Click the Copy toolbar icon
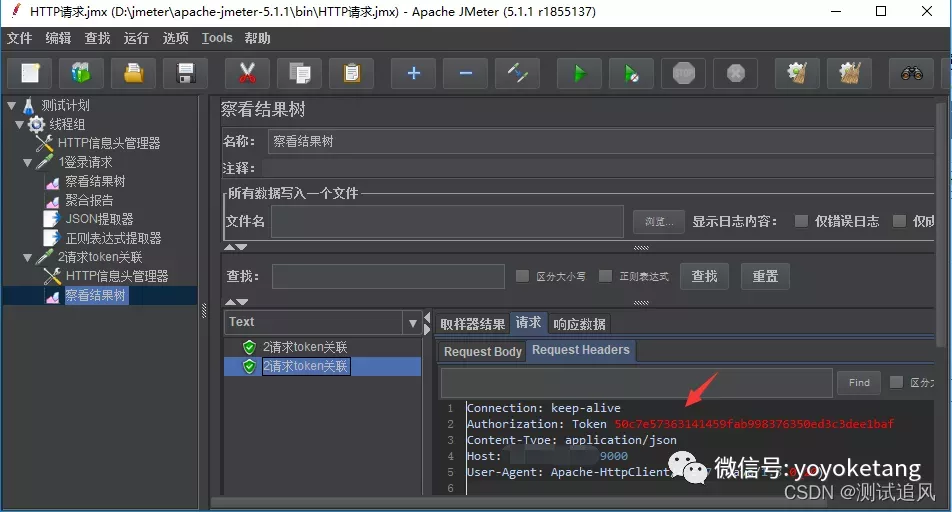The height and width of the screenshot is (512, 952). pyautogui.click(x=299, y=74)
